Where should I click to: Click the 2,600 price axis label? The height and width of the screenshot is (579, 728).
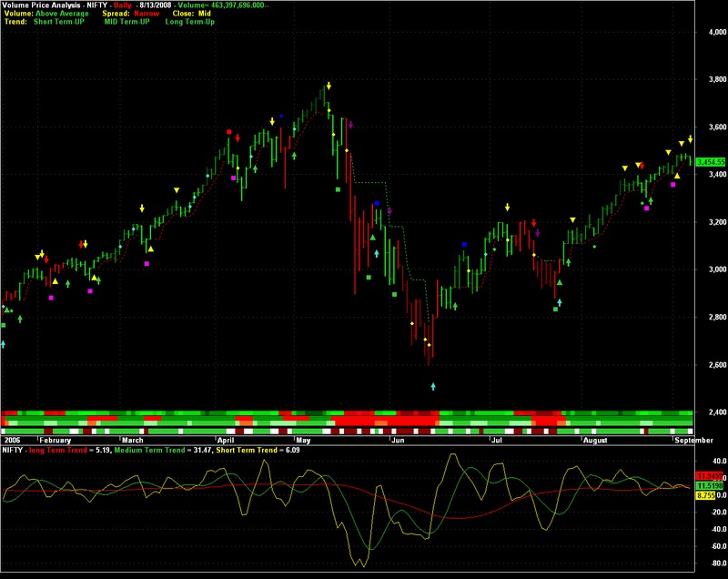[717, 365]
